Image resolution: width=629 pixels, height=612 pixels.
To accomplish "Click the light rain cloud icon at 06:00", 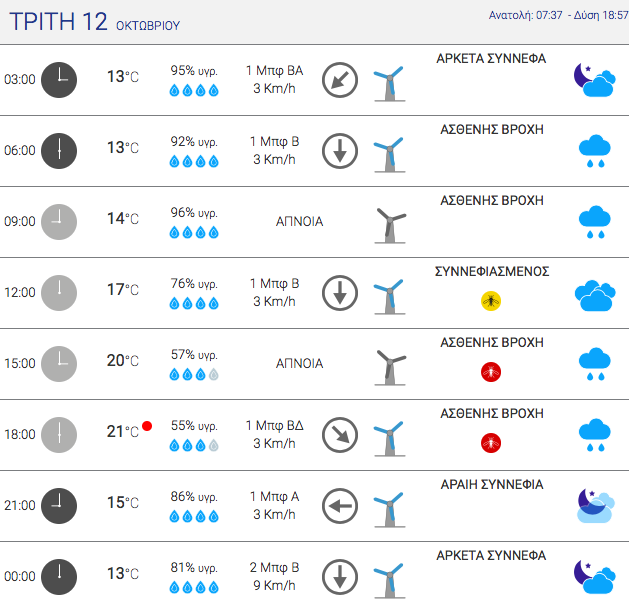I will [595, 151].
